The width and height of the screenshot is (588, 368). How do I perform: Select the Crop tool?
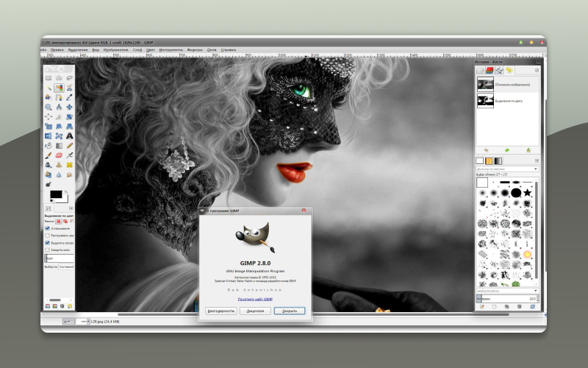59,117
